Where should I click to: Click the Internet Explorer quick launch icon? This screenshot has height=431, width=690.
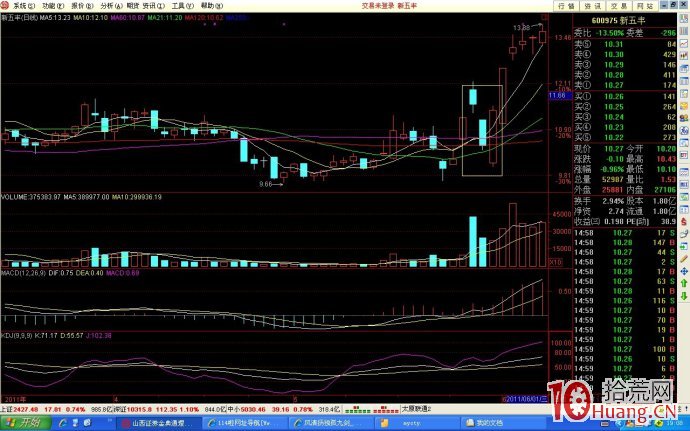(62, 423)
